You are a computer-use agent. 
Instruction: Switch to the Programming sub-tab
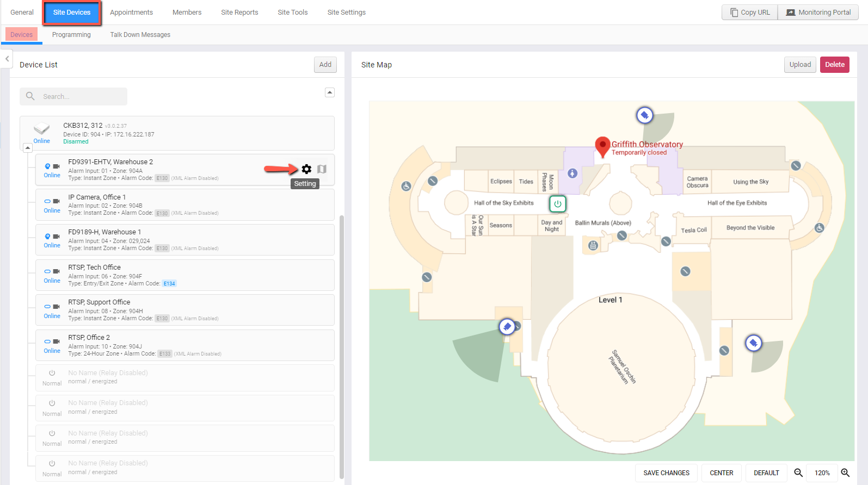pyautogui.click(x=71, y=34)
